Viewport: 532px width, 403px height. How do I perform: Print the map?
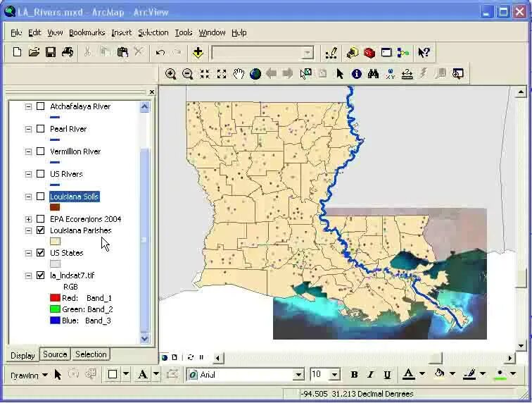(68, 52)
